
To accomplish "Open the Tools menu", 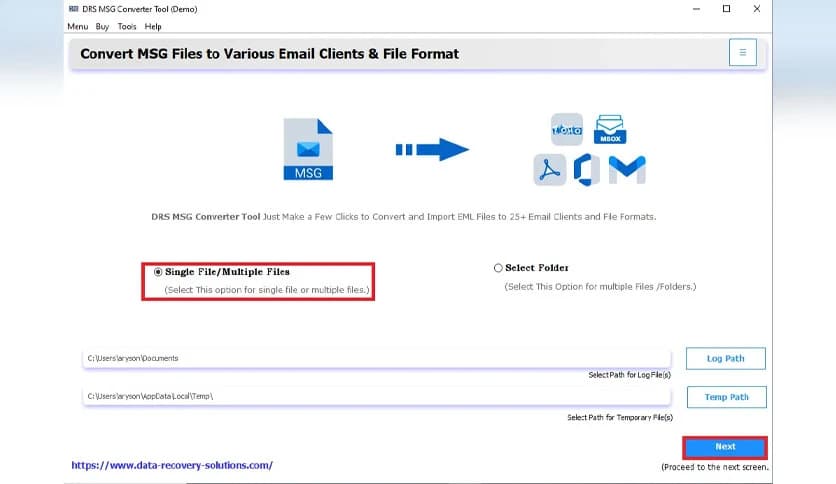I will coord(127,26).
